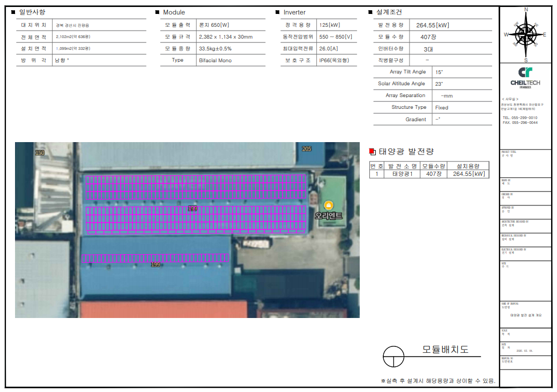This screenshot has height=392, width=557.
Task: Select the Module section heading
Action: tap(174, 12)
